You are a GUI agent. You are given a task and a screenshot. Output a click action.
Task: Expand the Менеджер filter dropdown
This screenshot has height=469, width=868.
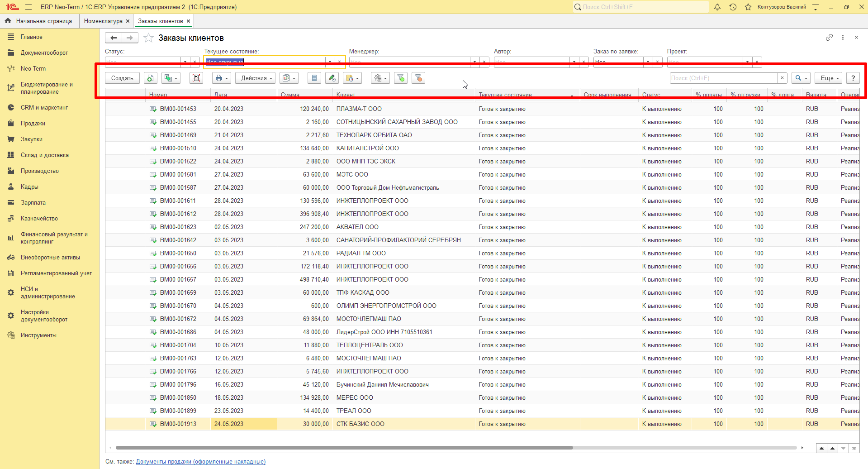(x=474, y=62)
